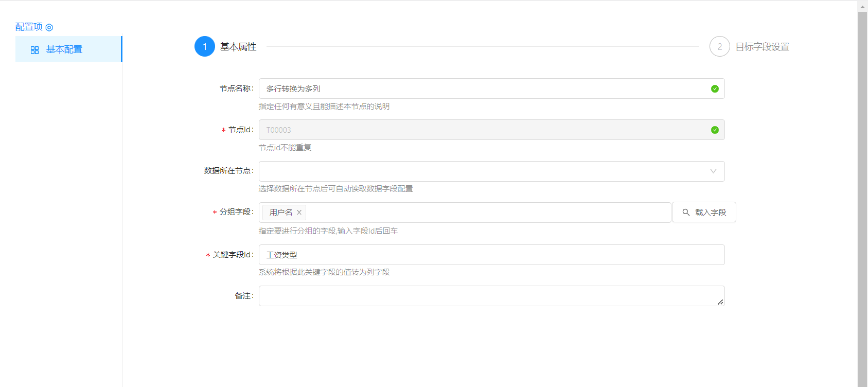Image resolution: width=868 pixels, height=387 pixels.
Task: Click into the 节点名称 input field
Action: click(x=484, y=89)
